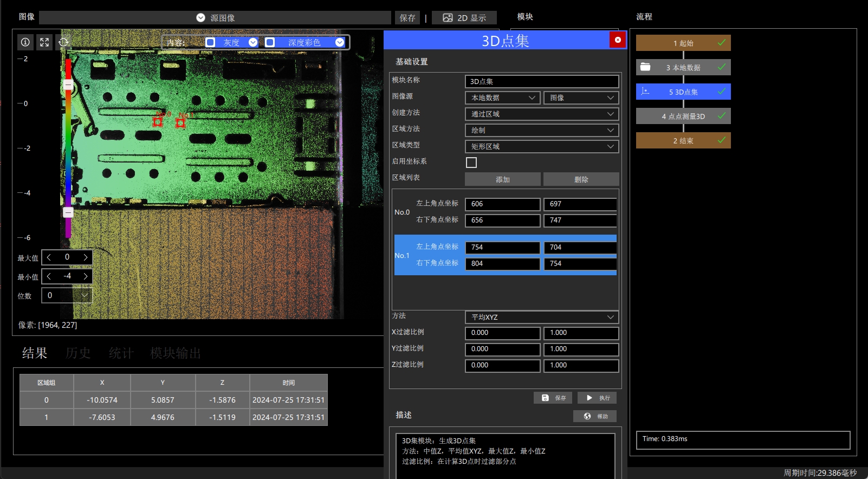Click the Y column header in results
The height and width of the screenshot is (479, 868).
[x=163, y=383]
